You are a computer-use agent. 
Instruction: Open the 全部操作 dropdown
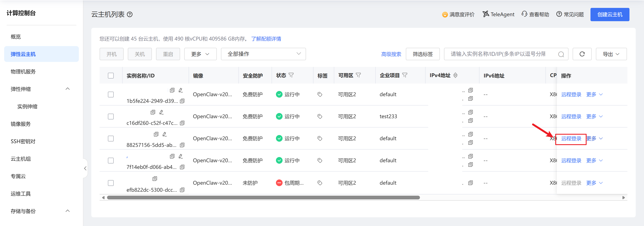pyautogui.click(x=263, y=54)
